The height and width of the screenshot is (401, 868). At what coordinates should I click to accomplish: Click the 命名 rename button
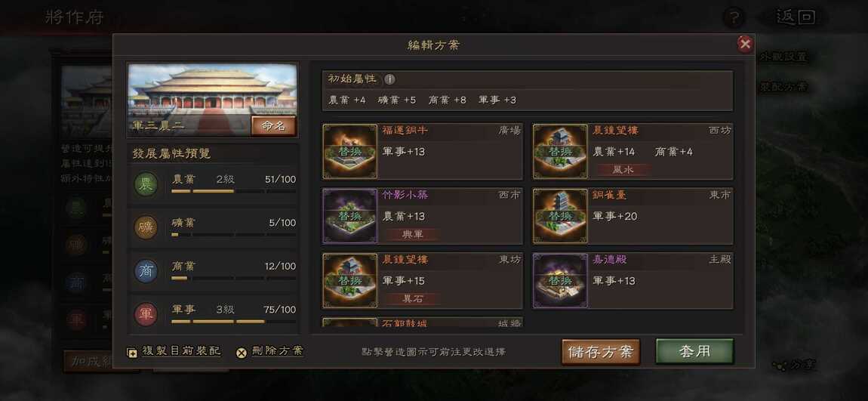273,125
